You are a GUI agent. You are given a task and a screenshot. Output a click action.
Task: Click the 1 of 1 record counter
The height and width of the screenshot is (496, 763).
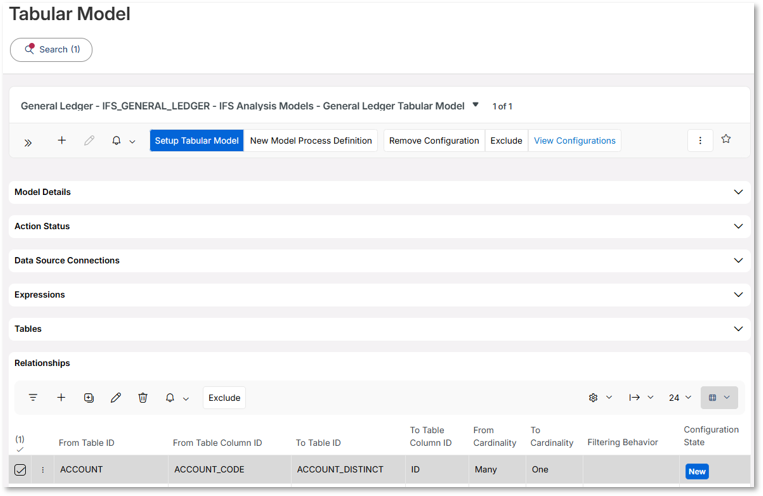[x=502, y=106]
